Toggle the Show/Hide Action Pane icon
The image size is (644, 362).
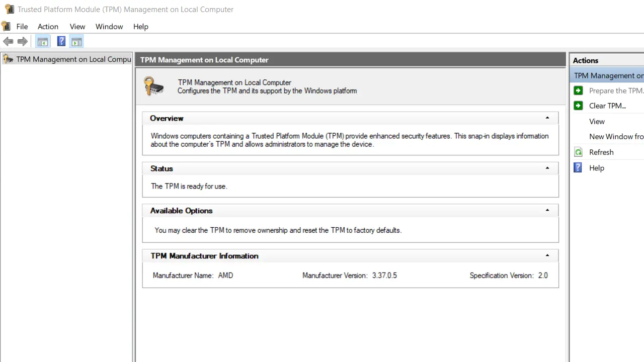76,42
